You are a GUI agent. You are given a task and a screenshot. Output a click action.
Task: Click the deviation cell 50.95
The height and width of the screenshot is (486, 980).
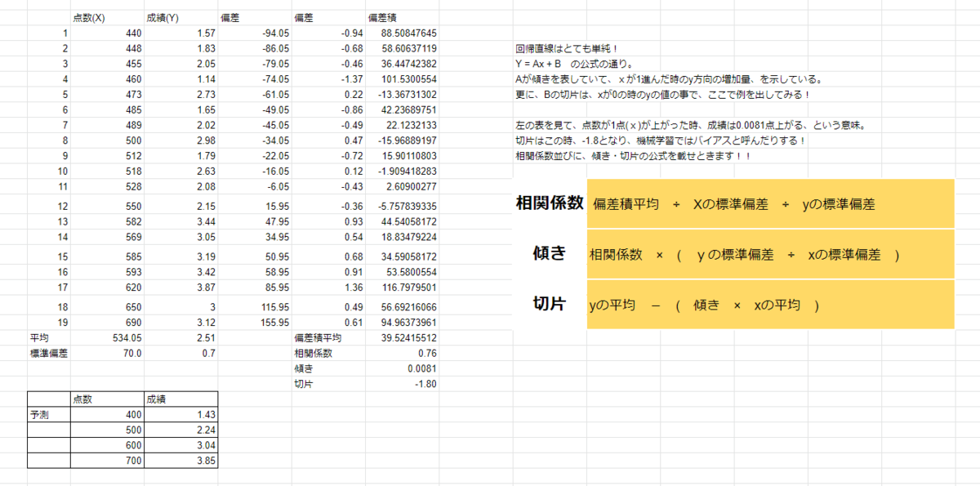point(254,256)
